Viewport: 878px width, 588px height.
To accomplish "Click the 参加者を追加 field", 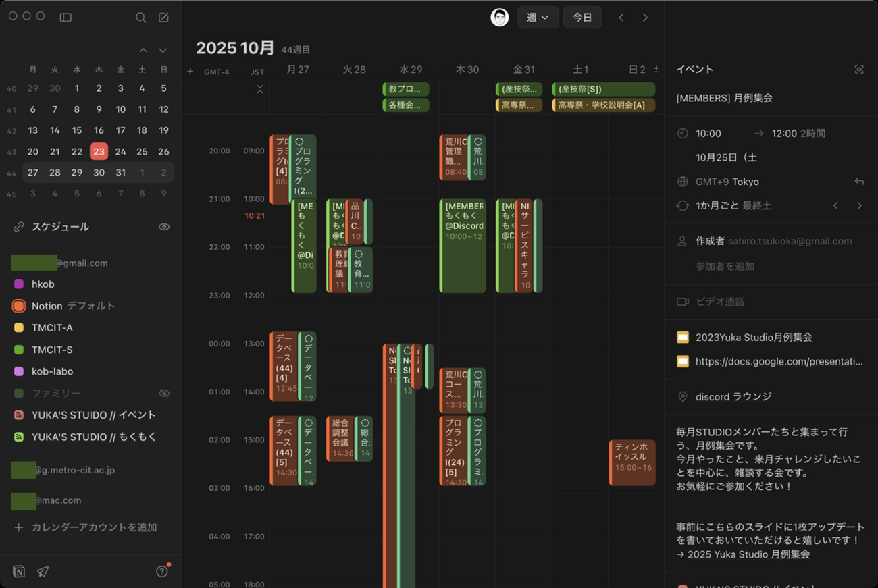I will coord(725,267).
